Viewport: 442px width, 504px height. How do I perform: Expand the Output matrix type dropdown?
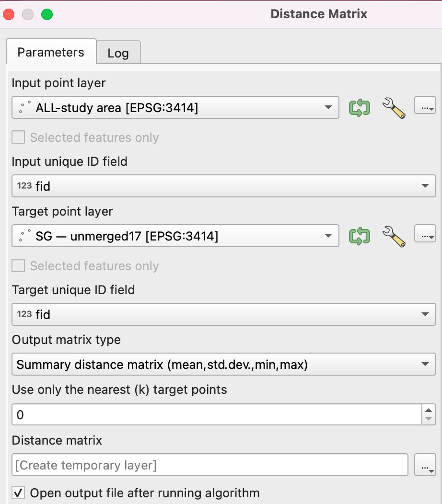(223, 365)
